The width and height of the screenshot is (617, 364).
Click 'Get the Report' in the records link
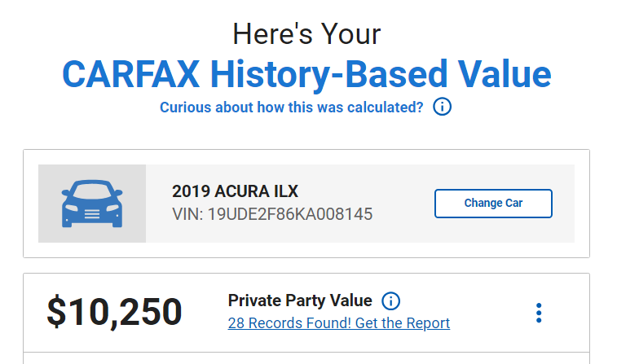[x=403, y=323]
